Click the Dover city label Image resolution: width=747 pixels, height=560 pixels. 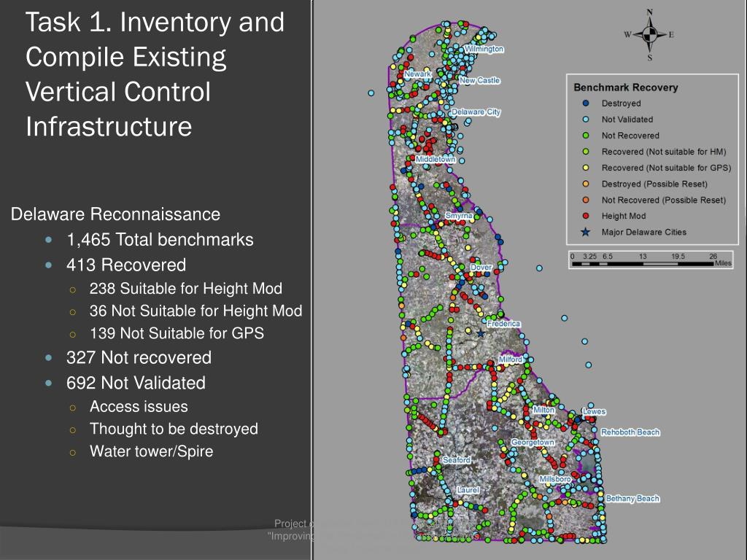[x=481, y=267]
